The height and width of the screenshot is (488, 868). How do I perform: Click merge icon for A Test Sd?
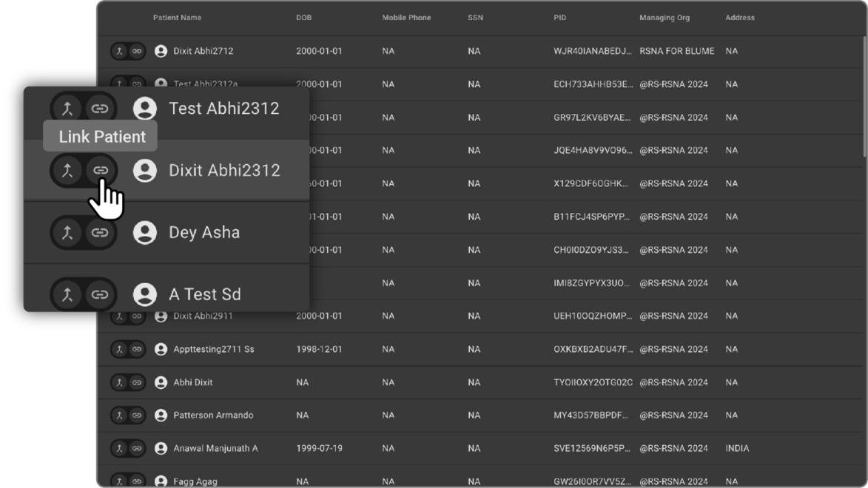pos(67,294)
